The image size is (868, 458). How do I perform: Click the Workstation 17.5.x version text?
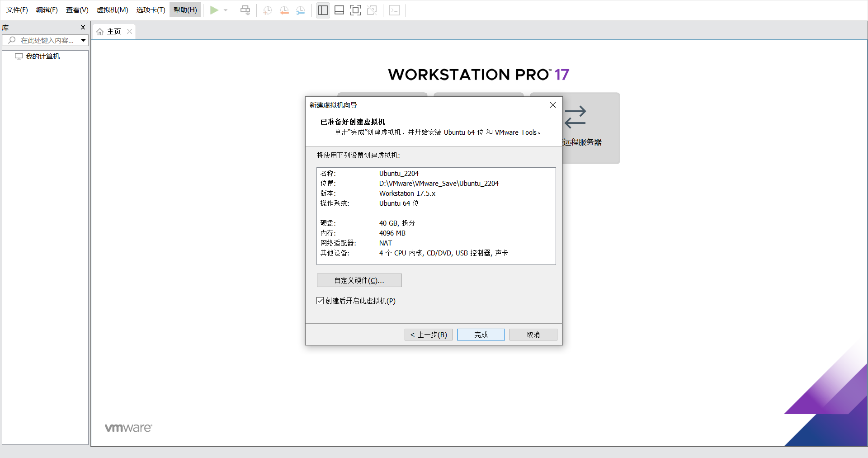pyautogui.click(x=407, y=194)
